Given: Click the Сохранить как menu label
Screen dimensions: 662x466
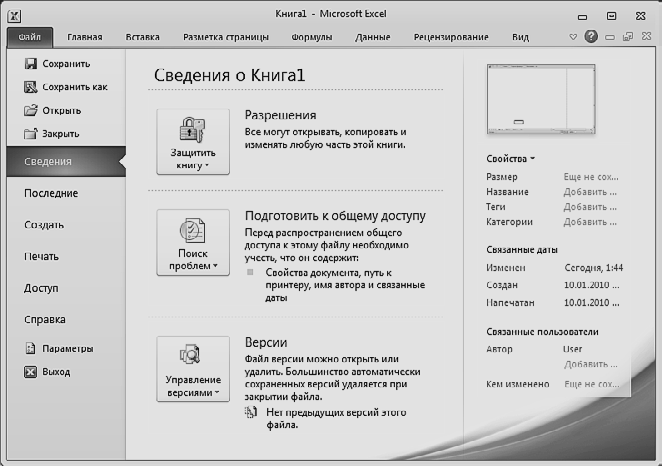Looking at the screenshot, I should [x=75, y=87].
